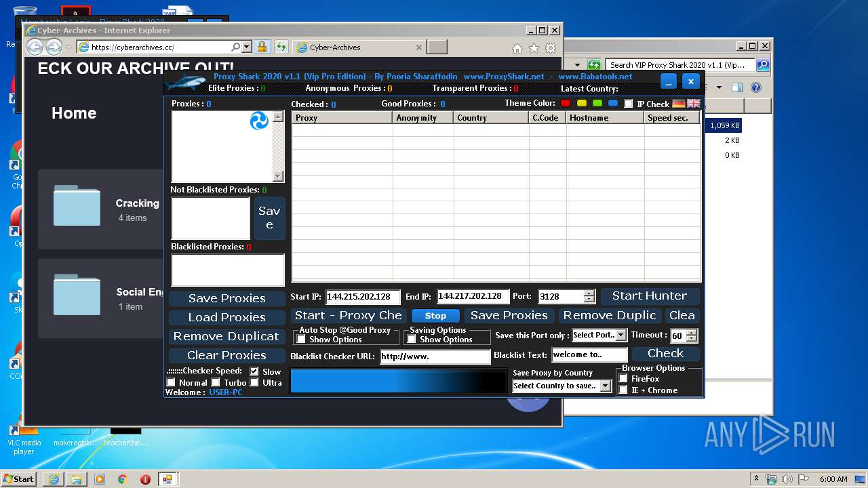Open the Social Engineering folder icon
868x488 pixels.
coord(77,294)
